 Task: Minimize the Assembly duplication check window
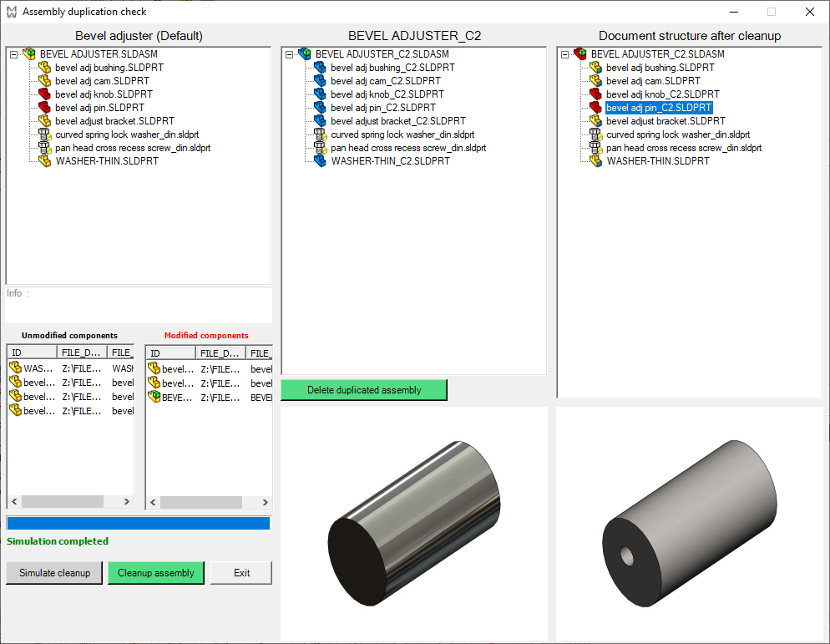734,12
